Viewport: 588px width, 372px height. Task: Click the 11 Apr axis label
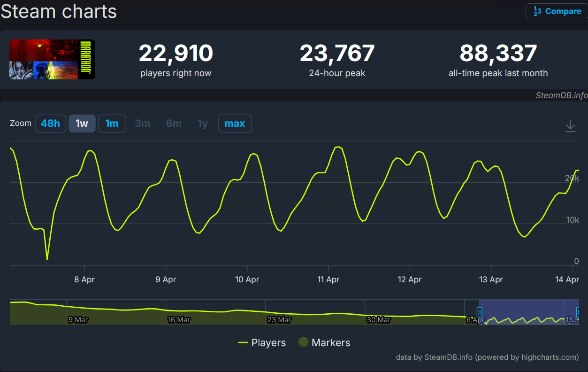[x=328, y=279]
